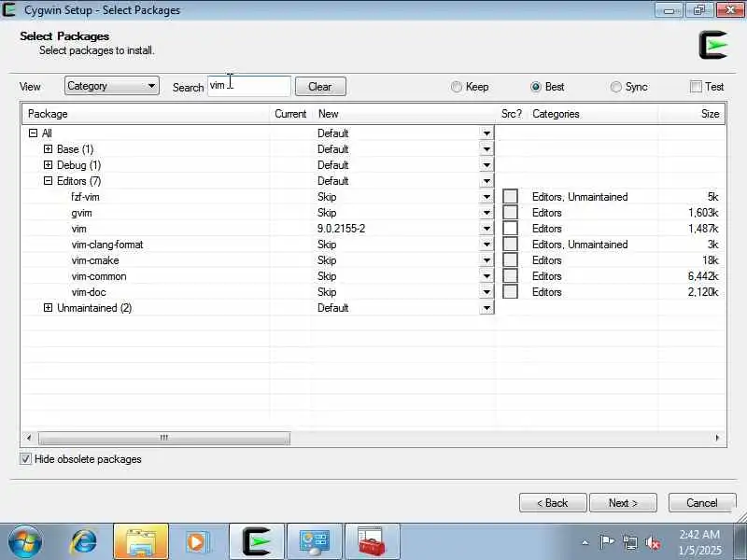Click the Src? column header
The height and width of the screenshot is (560, 747).
(x=512, y=114)
